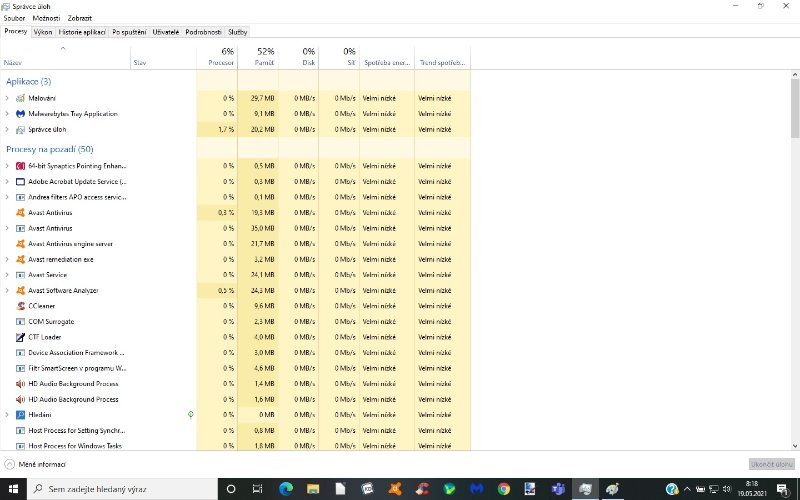Click the volume icon in system tray
800x500 pixels.
click(727, 489)
